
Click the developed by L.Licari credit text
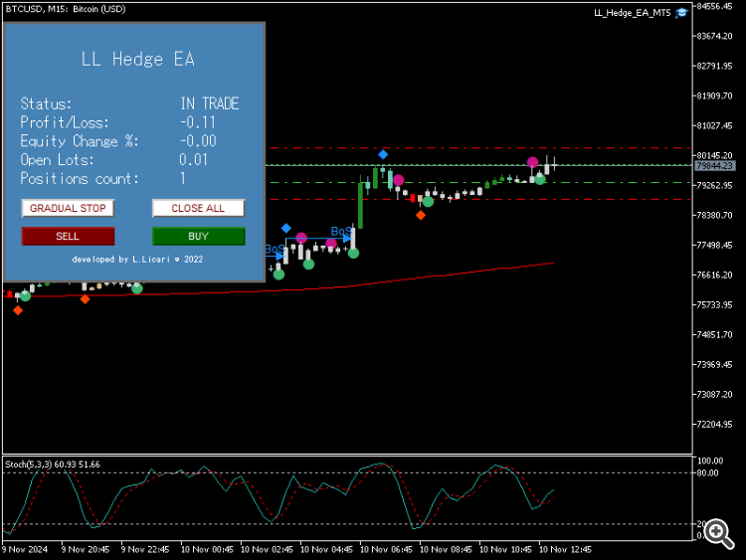(137, 260)
